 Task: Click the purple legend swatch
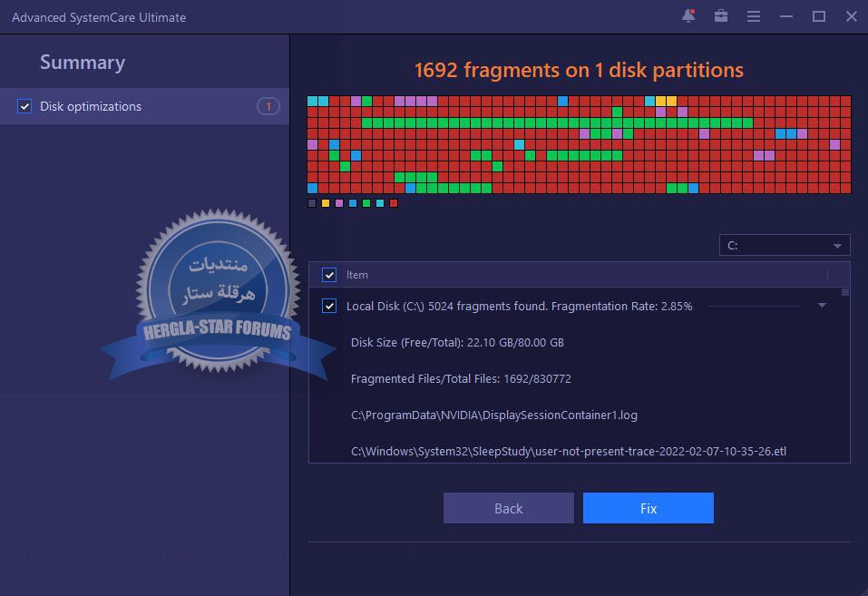pos(339,203)
